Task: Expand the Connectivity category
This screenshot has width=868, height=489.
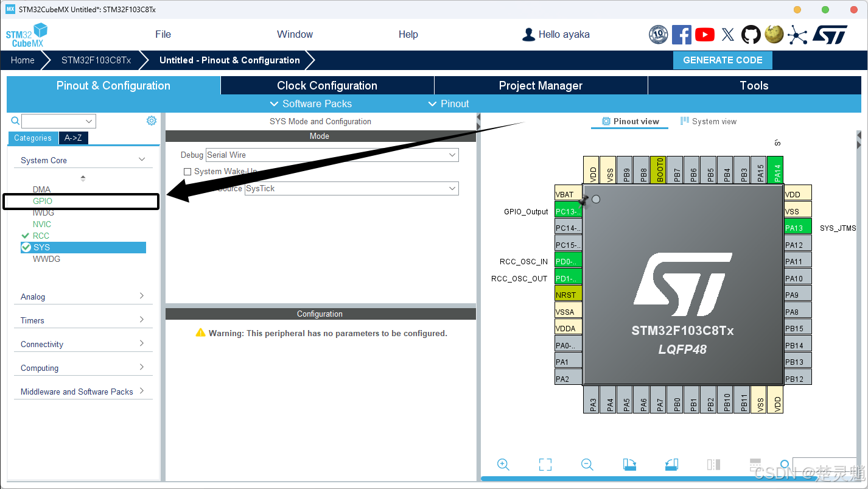Action: coord(83,344)
